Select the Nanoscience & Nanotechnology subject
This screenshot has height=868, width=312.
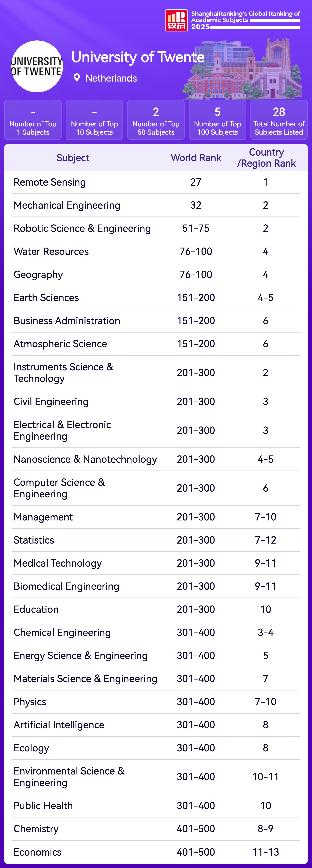(x=85, y=459)
